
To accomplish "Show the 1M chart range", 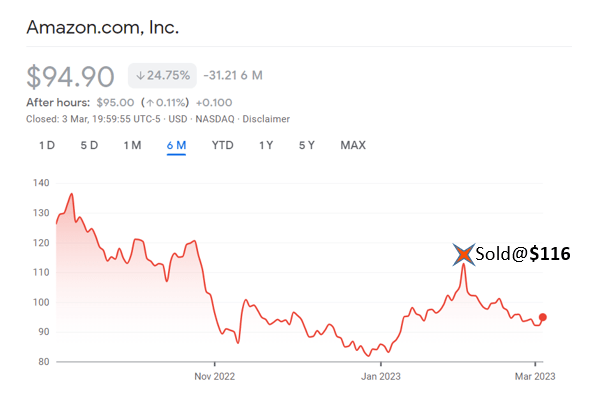I will [x=132, y=145].
